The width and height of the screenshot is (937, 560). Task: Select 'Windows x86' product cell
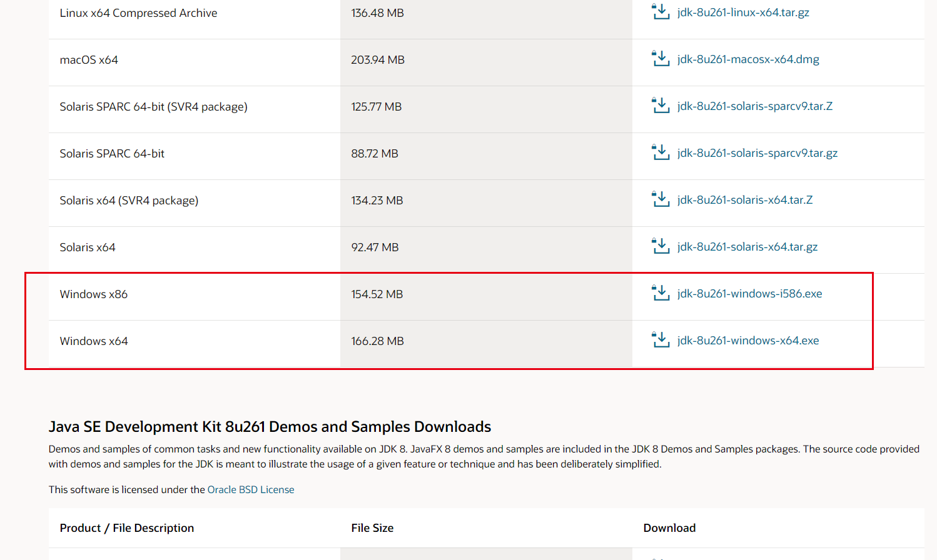pyautogui.click(x=93, y=294)
